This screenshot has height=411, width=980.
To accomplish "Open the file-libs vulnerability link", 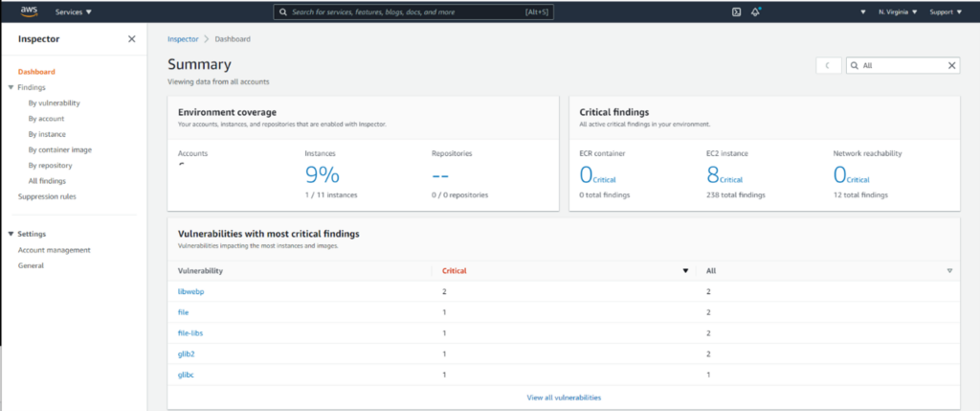I will tap(190, 333).
